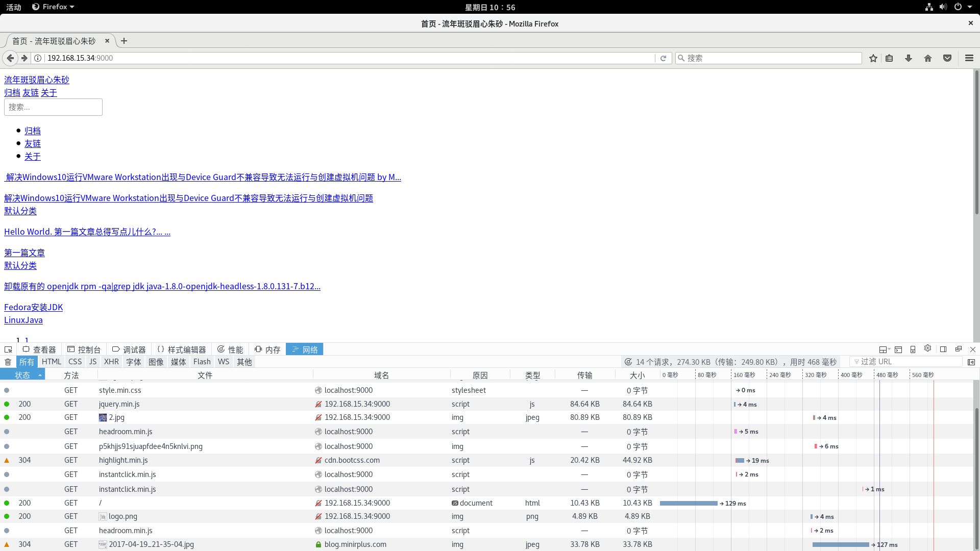Open a new tab with the plus button
Viewport: 980px width, 551px height.
coord(124,41)
